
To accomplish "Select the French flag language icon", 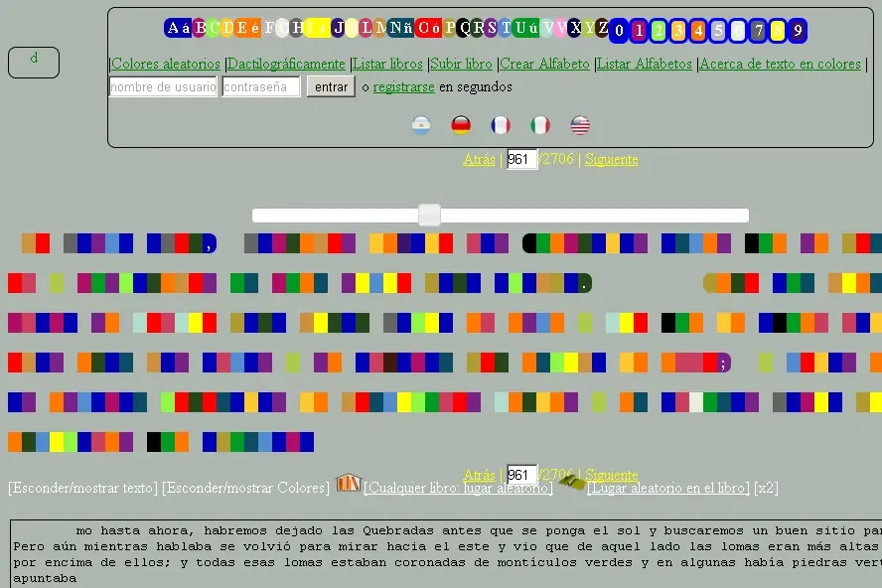I will tap(500, 125).
